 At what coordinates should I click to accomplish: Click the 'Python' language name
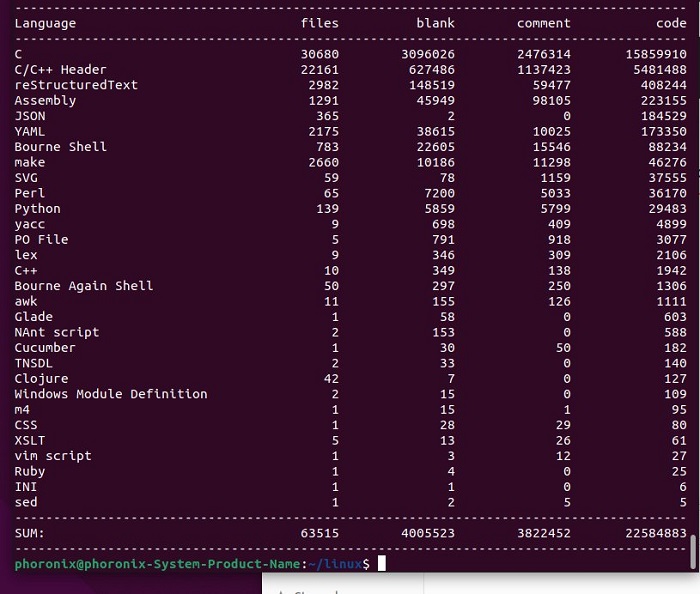point(38,209)
